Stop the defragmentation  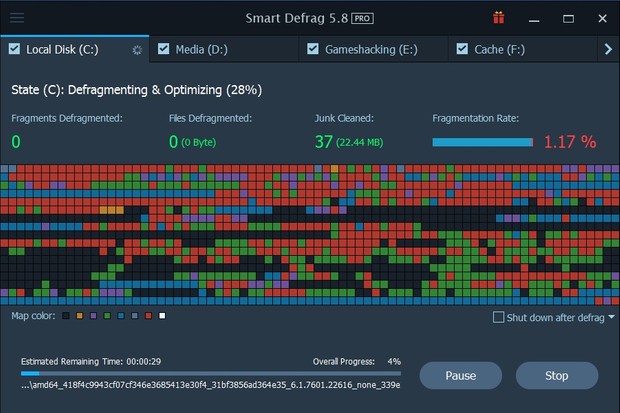click(557, 375)
